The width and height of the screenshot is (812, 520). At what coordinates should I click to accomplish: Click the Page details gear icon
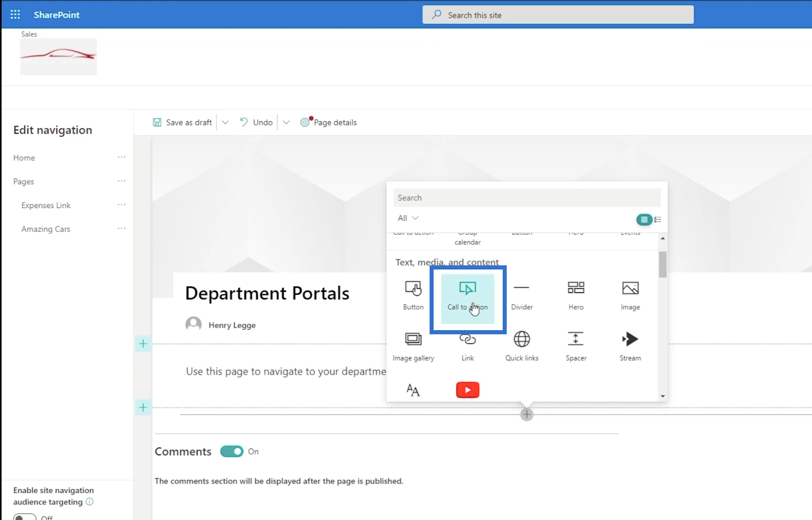(x=304, y=122)
